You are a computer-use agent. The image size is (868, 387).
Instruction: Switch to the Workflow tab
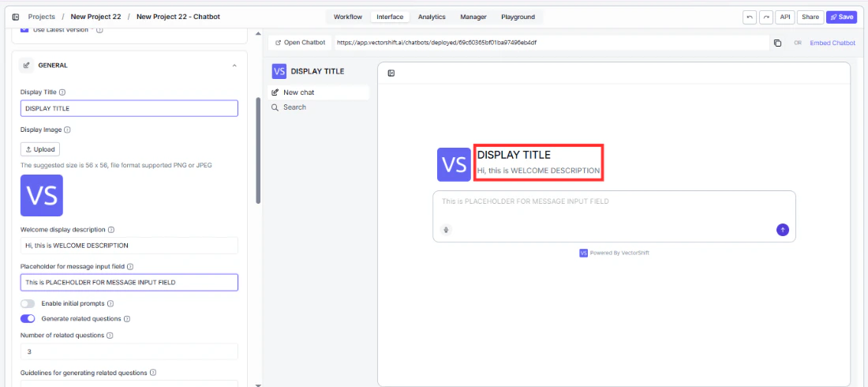point(348,17)
